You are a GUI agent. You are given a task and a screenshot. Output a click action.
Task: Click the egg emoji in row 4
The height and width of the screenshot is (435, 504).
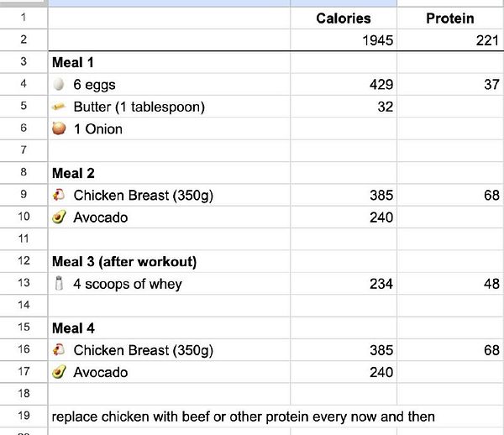59,85
